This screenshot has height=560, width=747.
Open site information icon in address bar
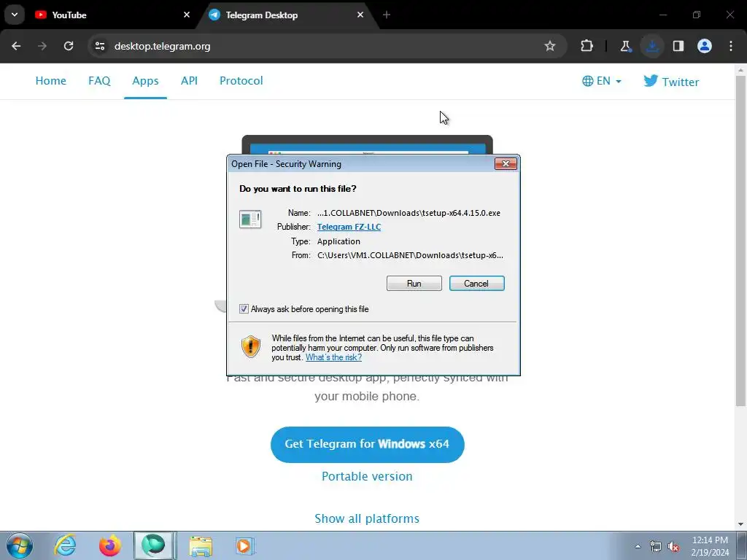(x=100, y=46)
